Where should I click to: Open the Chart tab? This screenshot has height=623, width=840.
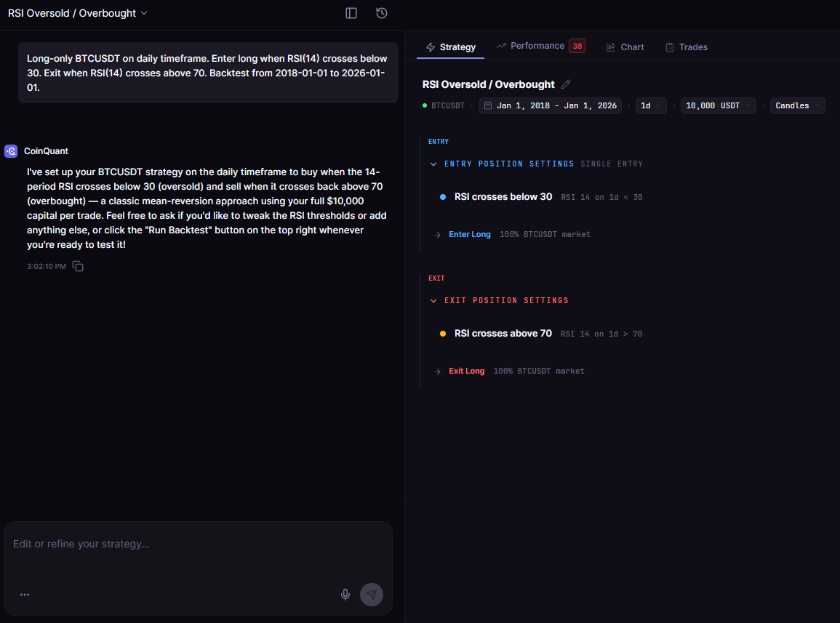coord(625,47)
